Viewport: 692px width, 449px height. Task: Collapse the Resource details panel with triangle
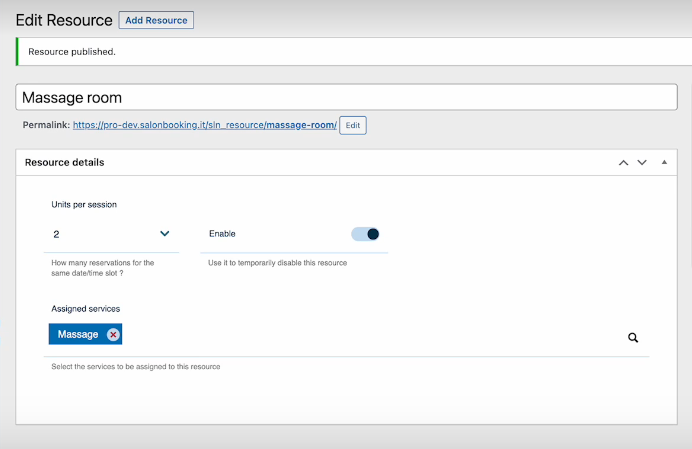[x=664, y=162]
